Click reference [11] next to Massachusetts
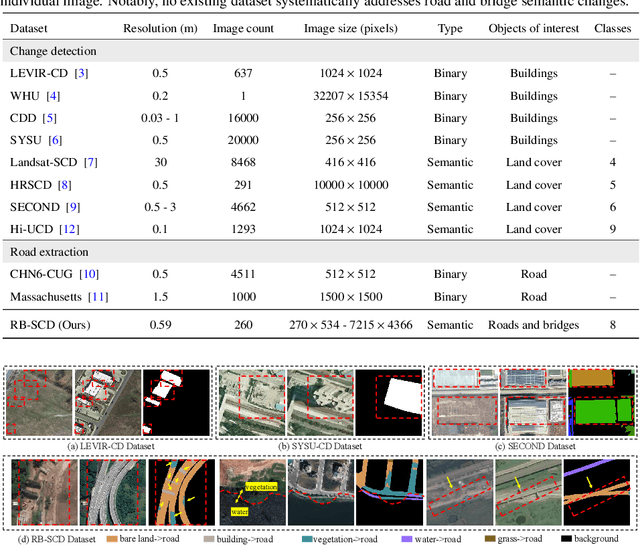The image size is (640, 545). coord(97,296)
